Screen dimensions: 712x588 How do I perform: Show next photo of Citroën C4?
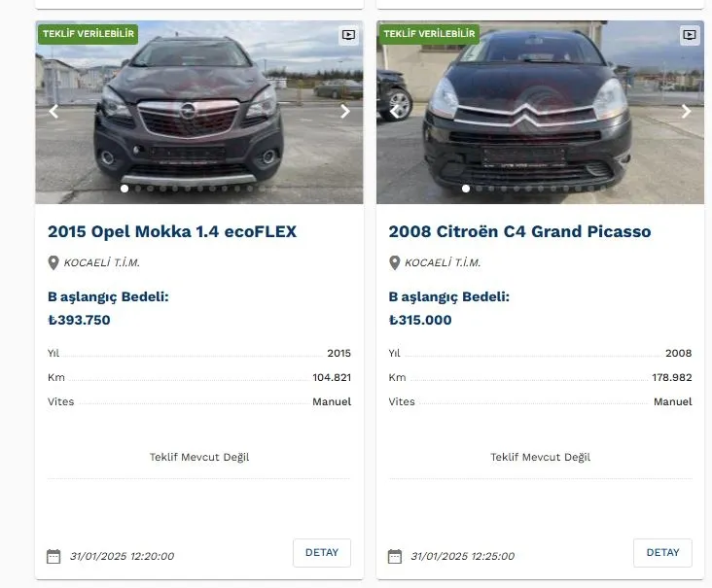686,112
